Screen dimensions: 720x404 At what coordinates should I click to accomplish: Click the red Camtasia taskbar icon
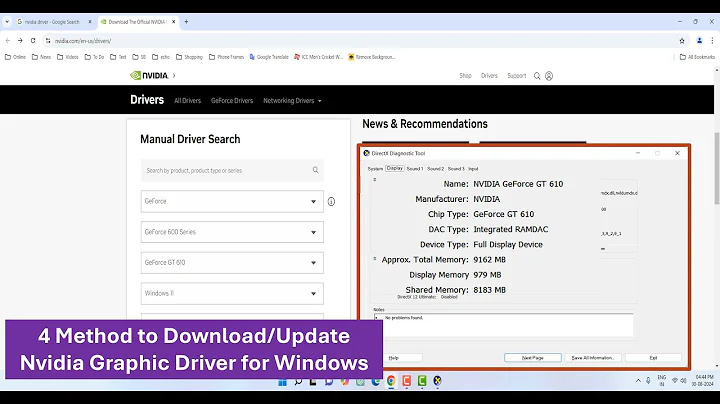406,381
